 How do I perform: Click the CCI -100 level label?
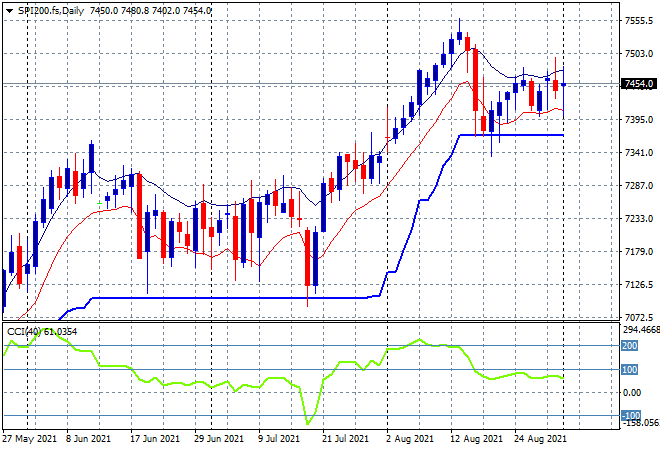click(x=631, y=415)
